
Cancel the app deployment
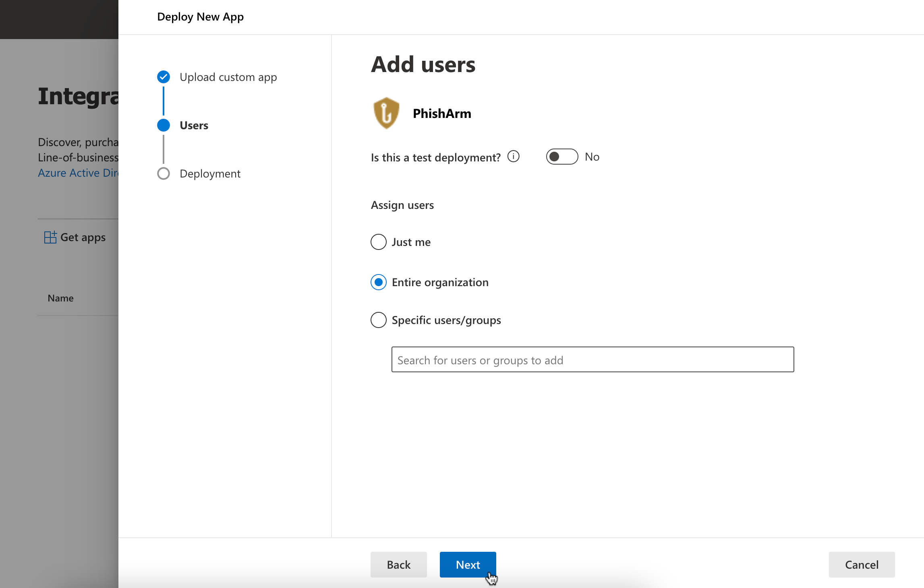coord(861,564)
